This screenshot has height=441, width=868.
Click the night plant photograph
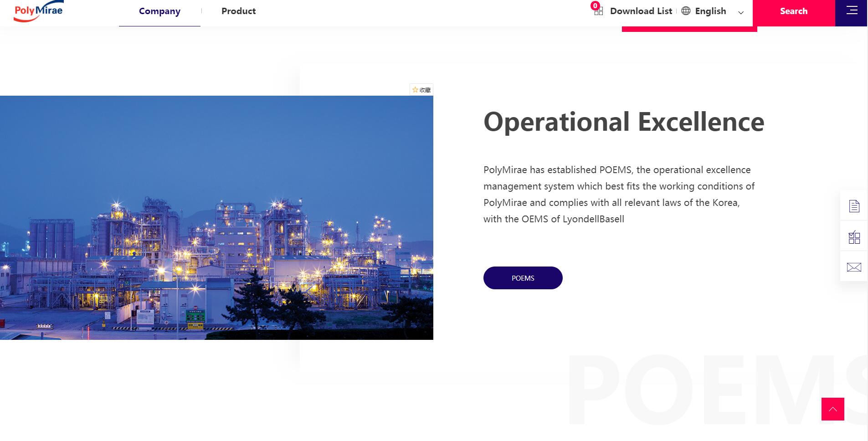216,218
